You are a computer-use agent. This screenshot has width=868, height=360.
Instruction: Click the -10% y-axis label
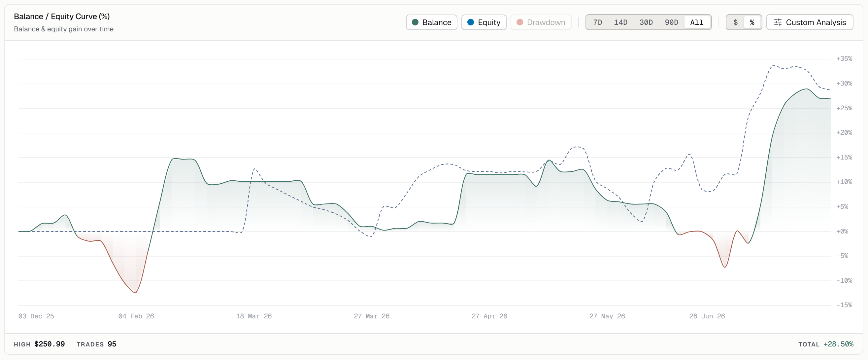pyautogui.click(x=844, y=280)
